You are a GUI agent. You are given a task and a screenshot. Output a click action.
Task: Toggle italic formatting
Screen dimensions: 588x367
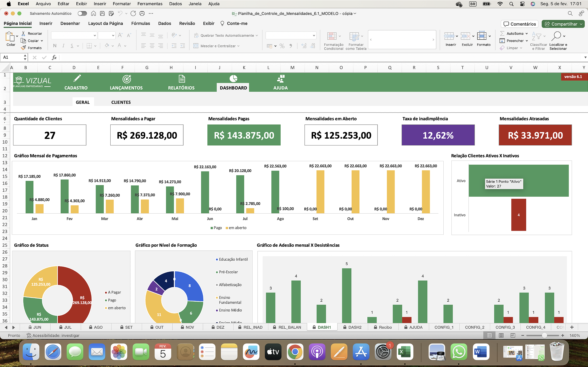click(x=63, y=46)
